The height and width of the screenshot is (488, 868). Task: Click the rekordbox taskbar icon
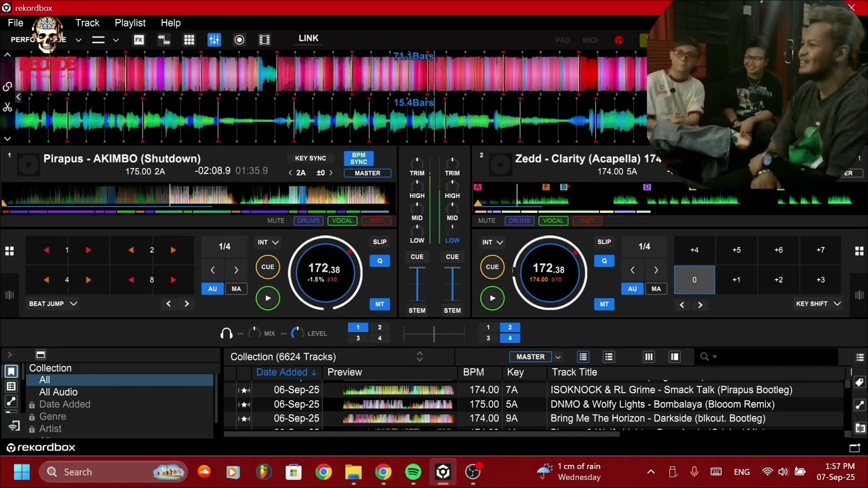tap(443, 472)
